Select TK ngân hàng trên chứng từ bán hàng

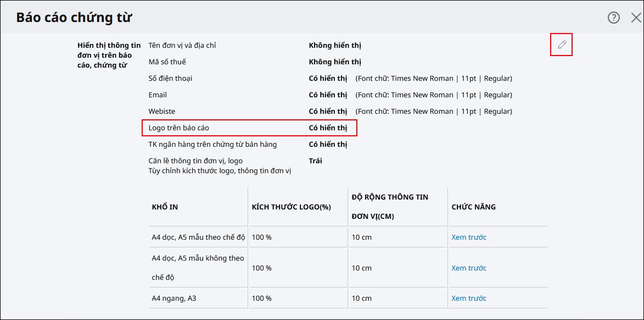(213, 145)
